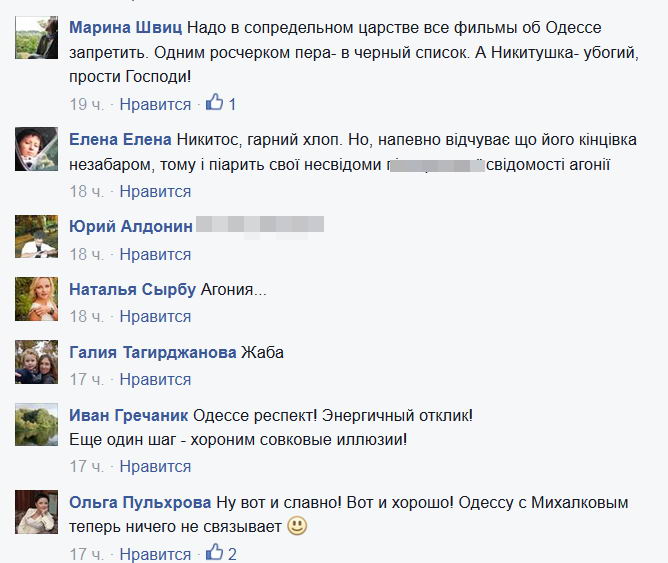Open Марина Швиц profile picture
This screenshot has width=668, height=563.
(36, 37)
